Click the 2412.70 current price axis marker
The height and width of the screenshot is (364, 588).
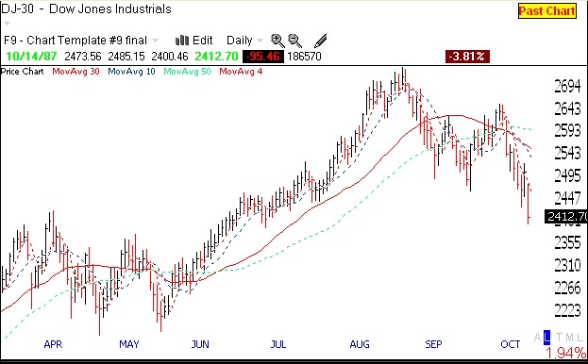pos(566,217)
